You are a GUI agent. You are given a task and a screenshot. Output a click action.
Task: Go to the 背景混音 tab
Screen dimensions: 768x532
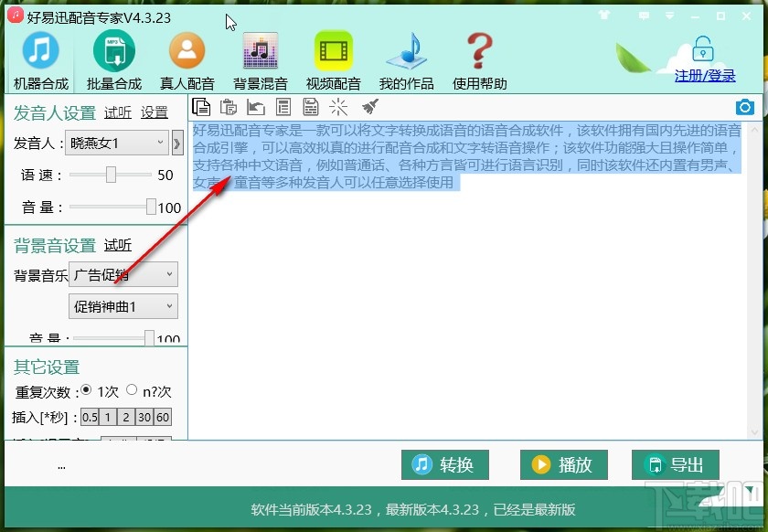tap(260, 61)
